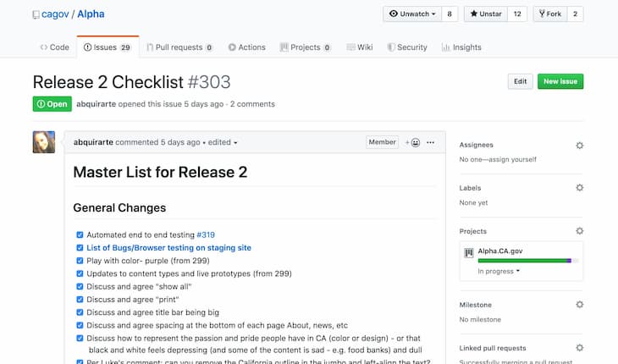Click the Alpha.CA.gov project progress bar

528,261
